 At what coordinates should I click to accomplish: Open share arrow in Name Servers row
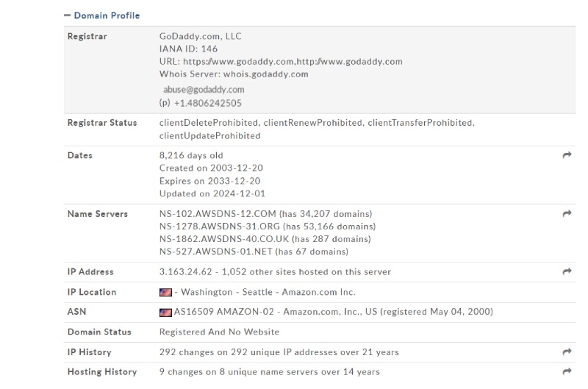567,213
